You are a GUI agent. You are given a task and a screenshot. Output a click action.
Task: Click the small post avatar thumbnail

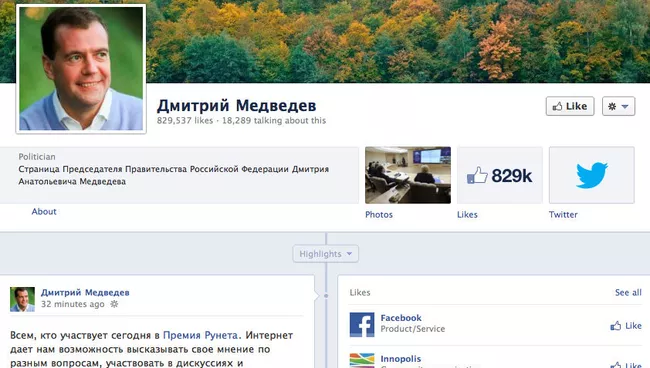[x=22, y=299]
